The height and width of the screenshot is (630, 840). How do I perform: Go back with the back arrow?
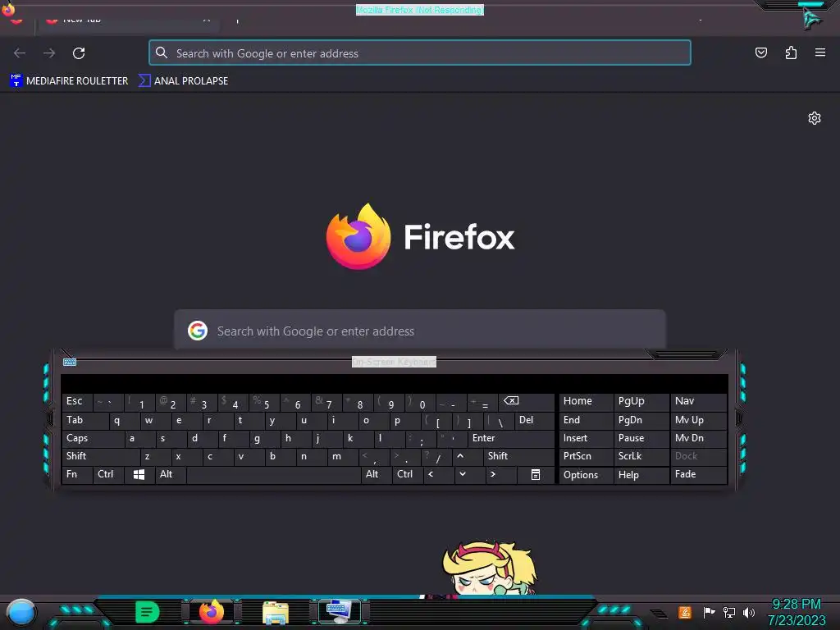pos(20,53)
